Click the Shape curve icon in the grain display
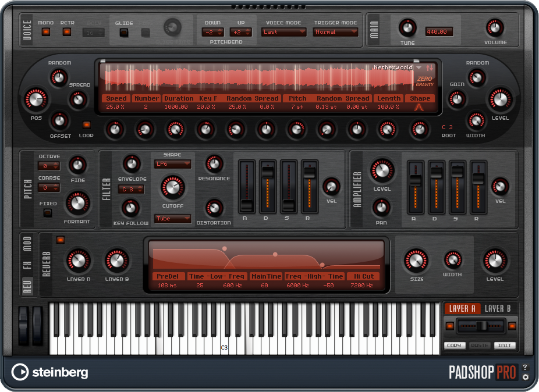The image size is (539, 392). (420, 106)
